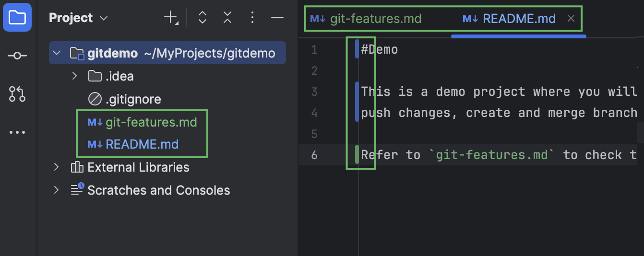Select git-features.md in the project tree
The image size is (644, 256).
pyautogui.click(x=151, y=122)
